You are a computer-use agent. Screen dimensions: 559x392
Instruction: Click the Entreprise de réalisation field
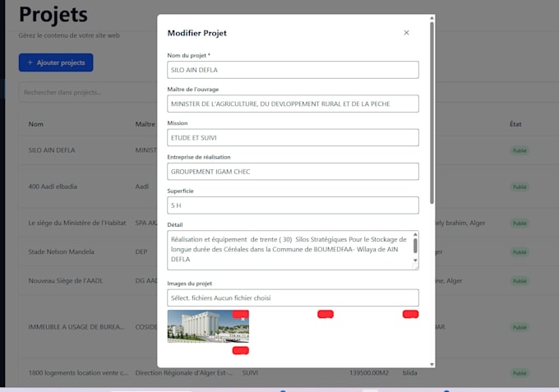click(x=293, y=172)
